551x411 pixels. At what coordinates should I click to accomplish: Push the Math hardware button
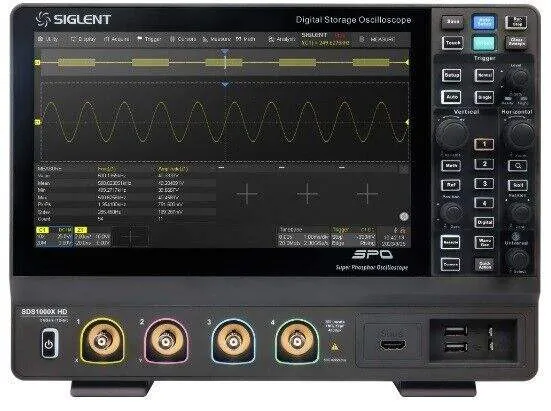click(x=451, y=165)
